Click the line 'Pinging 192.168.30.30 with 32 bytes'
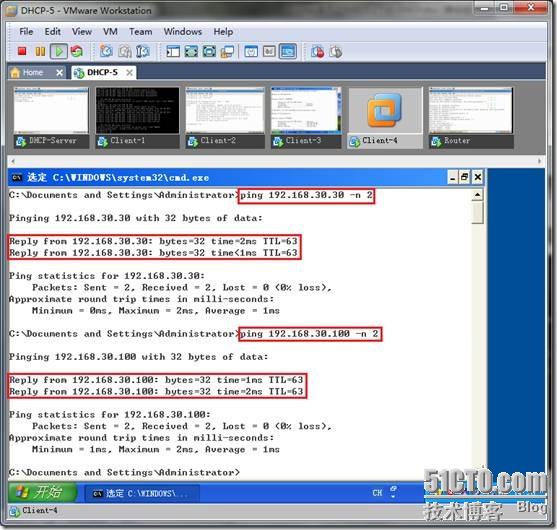557x530 pixels. 136,218
